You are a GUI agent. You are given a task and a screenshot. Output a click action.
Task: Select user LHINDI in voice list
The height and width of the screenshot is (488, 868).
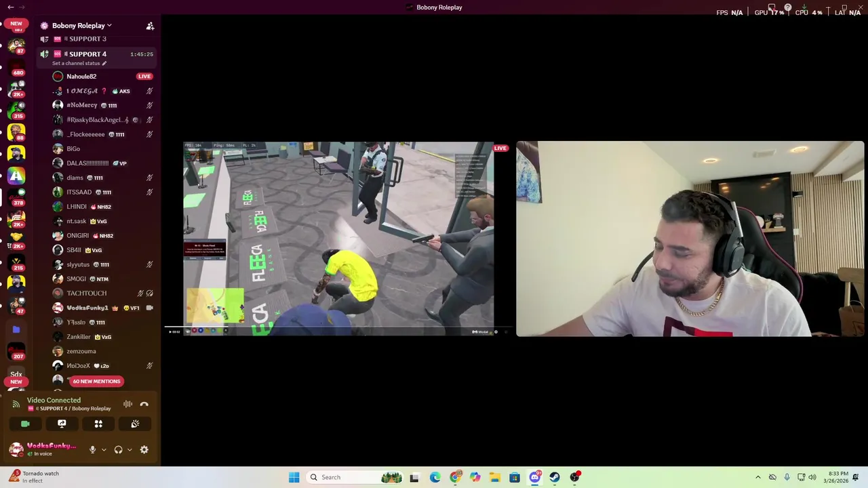click(102, 207)
